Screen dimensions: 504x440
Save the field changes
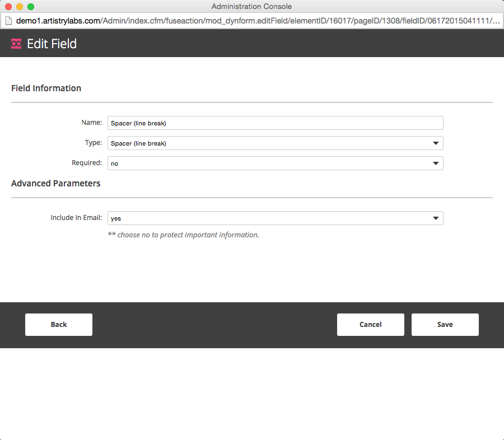(x=445, y=325)
